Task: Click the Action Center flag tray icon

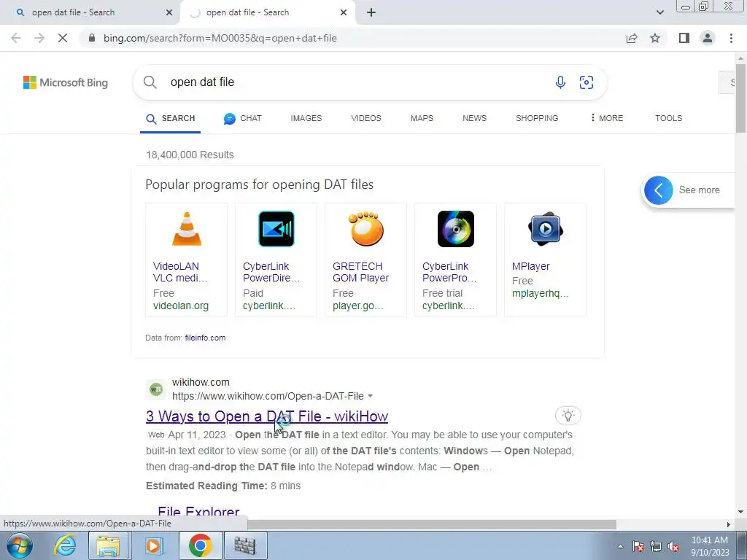Action: pos(638,547)
